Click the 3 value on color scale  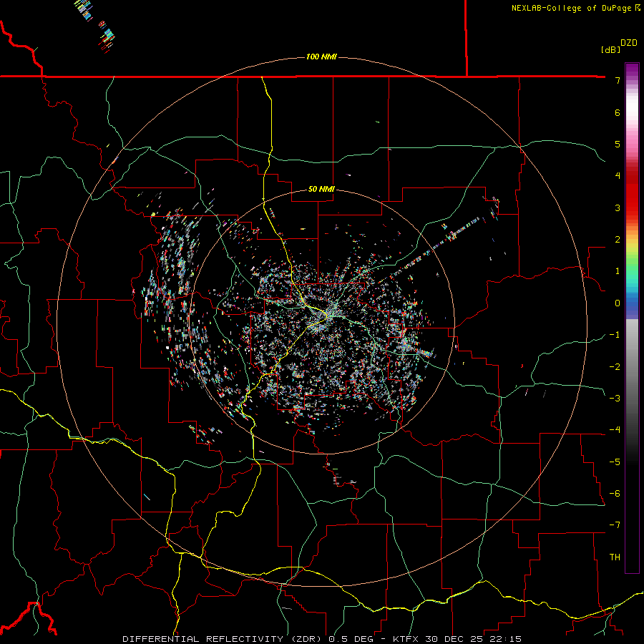pos(618,208)
